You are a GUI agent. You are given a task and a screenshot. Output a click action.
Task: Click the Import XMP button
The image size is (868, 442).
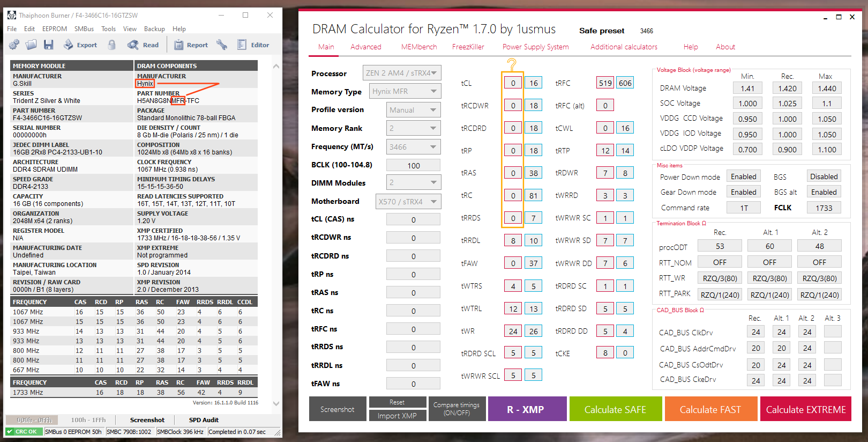[396, 416]
